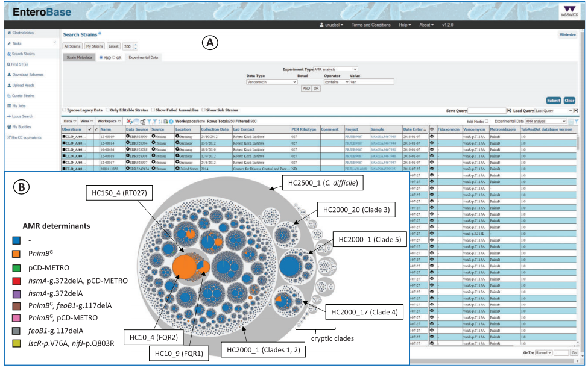Screen dimensions: 588x368
Task: Check Only Editable Strains
Action: click(x=107, y=110)
